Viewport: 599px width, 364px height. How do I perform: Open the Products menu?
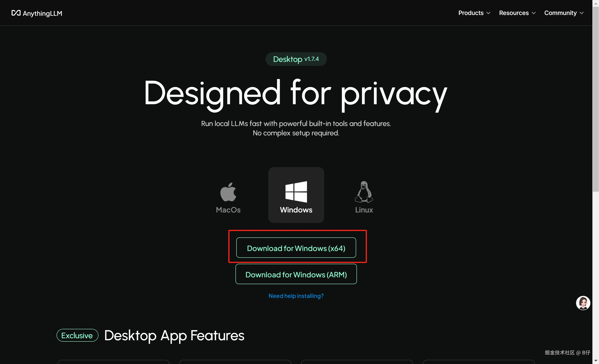tap(471, 13)
